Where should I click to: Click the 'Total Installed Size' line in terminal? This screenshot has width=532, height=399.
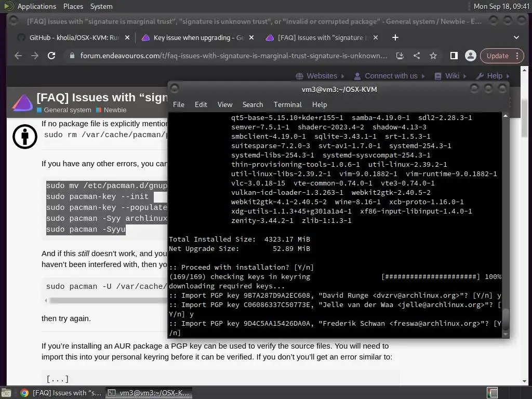pos(240,239)
